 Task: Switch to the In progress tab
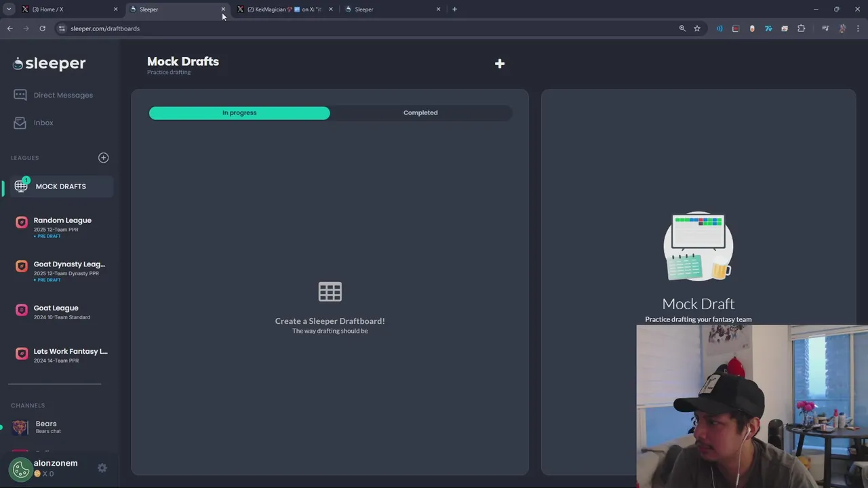[239, 113]
